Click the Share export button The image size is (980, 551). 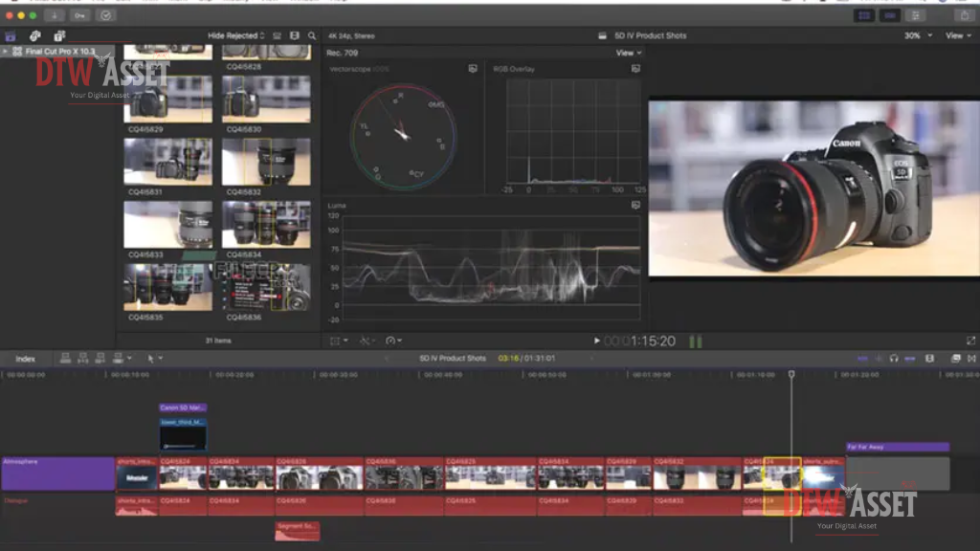pos(964,15)
